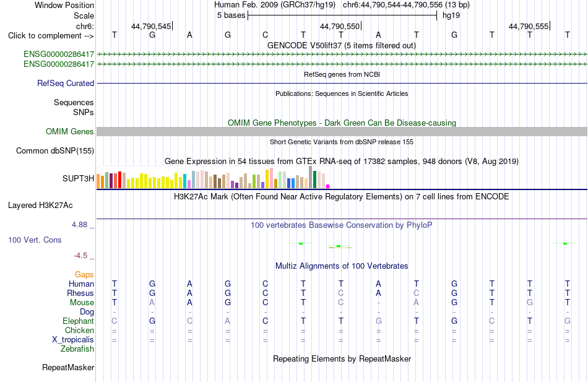Click 'Multiz Alignments of 100 Vertebrates' title

[342, 266]
